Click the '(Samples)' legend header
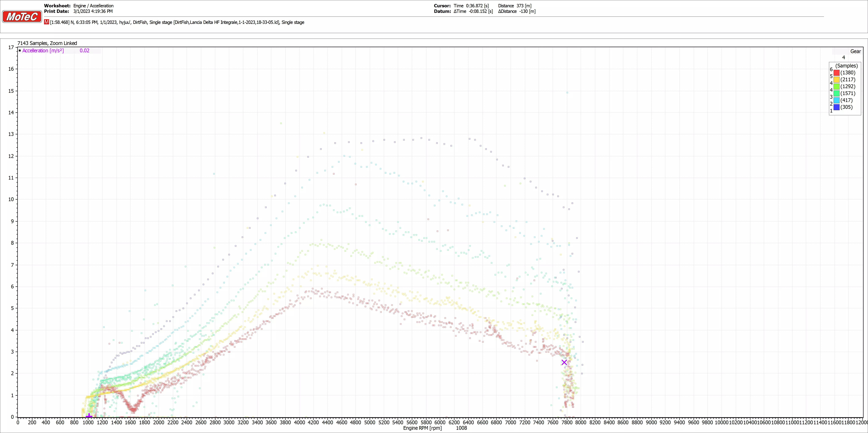 846,66
